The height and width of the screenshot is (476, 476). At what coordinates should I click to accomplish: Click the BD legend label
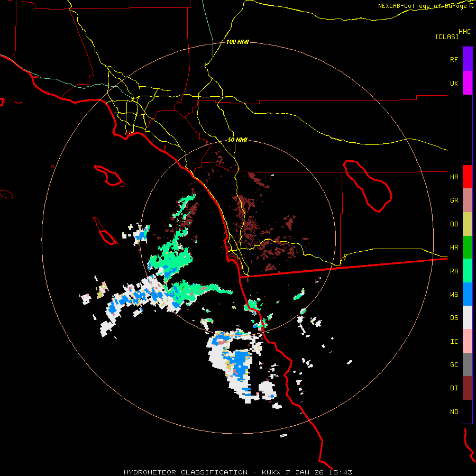pos(454,224)
